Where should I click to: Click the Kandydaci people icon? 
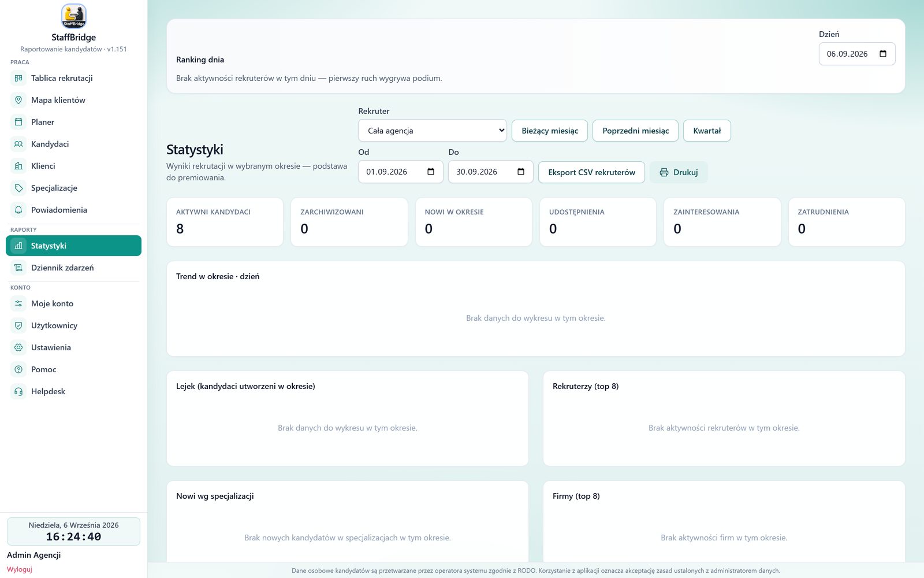18,144
